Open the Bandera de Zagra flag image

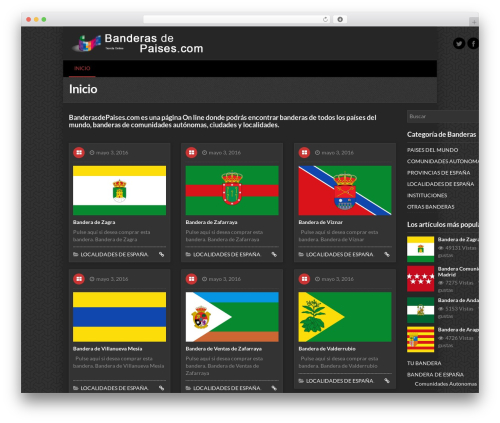119,190
